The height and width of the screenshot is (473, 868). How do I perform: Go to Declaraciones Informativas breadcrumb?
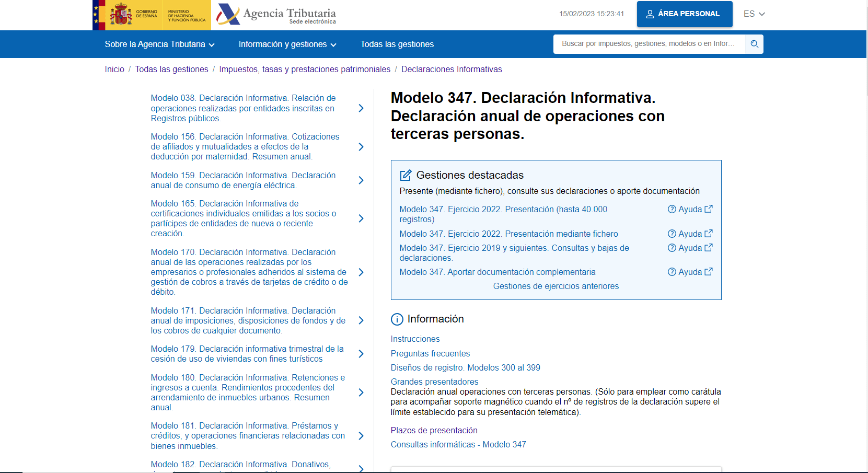[x=452, y=70]
